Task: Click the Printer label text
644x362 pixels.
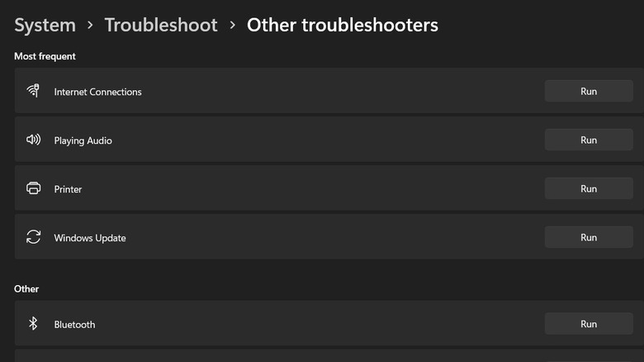Action: click(x=68, y=189)
